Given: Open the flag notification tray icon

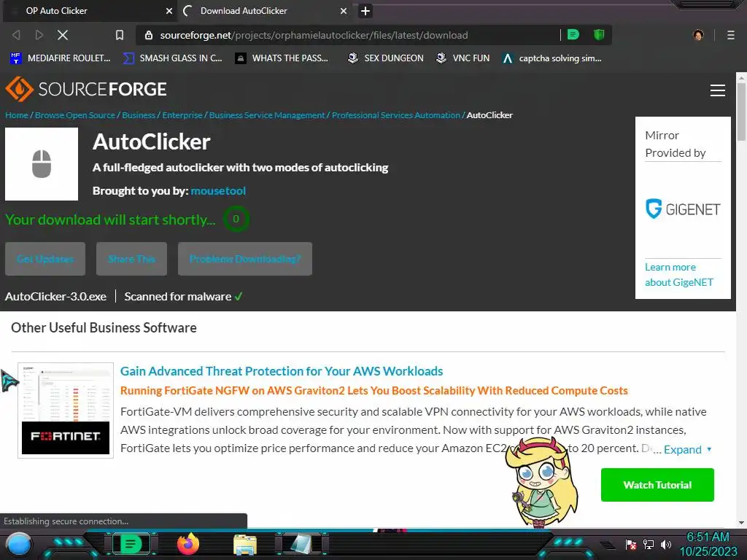Looking at the screenshot, I should click(631, 545).
